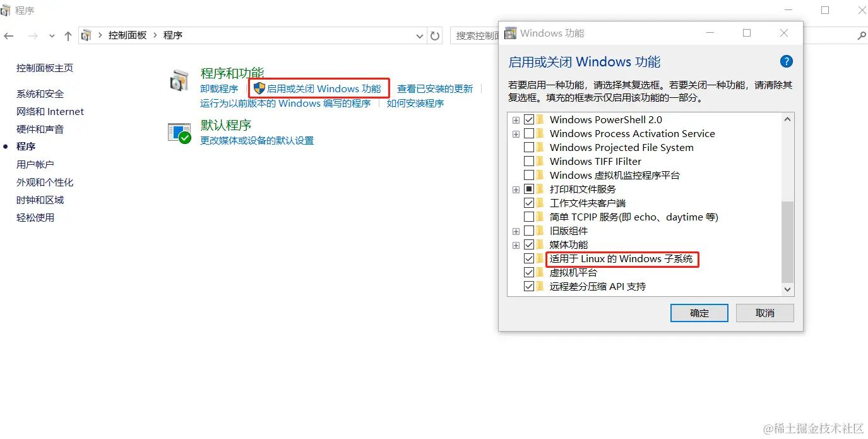Expand Windows Process Activation Service
This screenshot has height=439, width=868.
pos(516,133)
